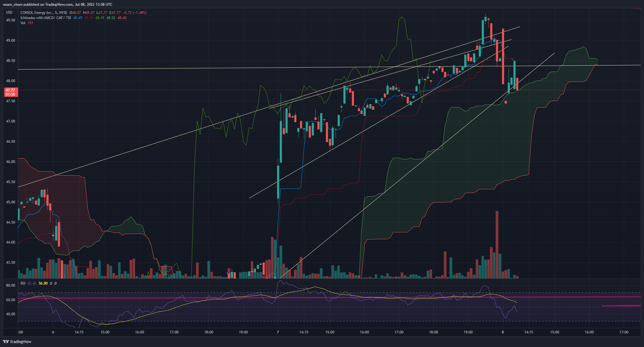Click the 14:15 time label after day 7
The width and height of the screenshot is (644, 347).
(304, 332)
